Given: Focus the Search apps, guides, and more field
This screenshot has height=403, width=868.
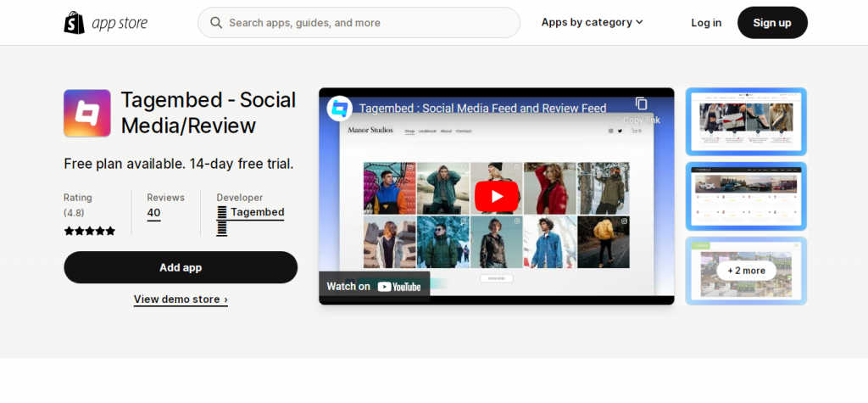Looking at the screenshot, I should (359, 23).
